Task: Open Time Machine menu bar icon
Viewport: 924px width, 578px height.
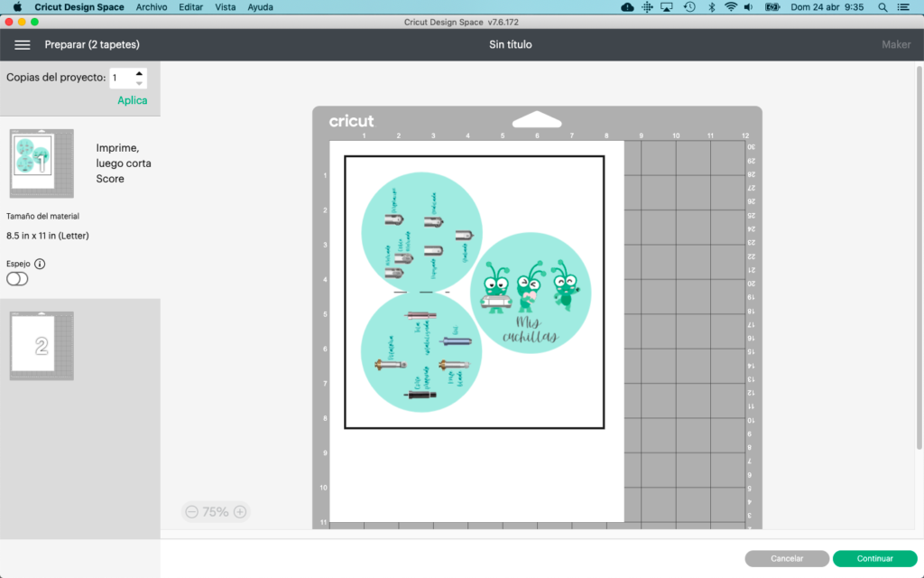Action: tap(689, 7)
